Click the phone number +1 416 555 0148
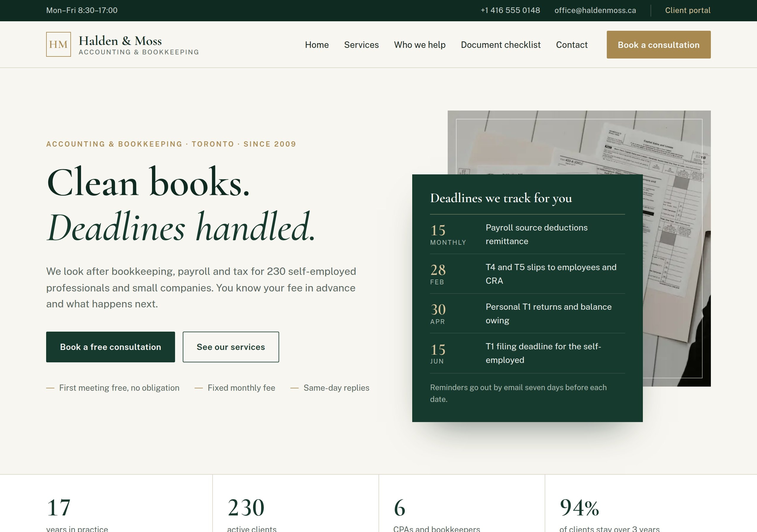Image resolution: width=757 pixels, height=532 pixels. click(x=510, y=10)
